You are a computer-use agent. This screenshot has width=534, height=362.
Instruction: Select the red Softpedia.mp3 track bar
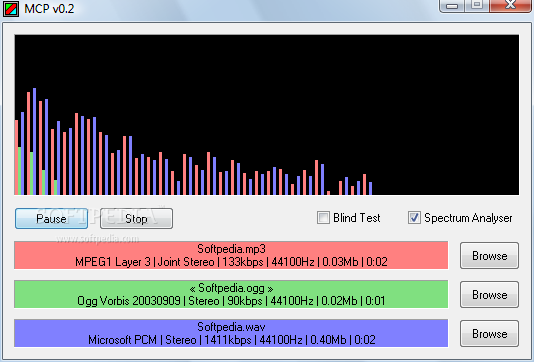pyautogui.click(x=231, y=255)
